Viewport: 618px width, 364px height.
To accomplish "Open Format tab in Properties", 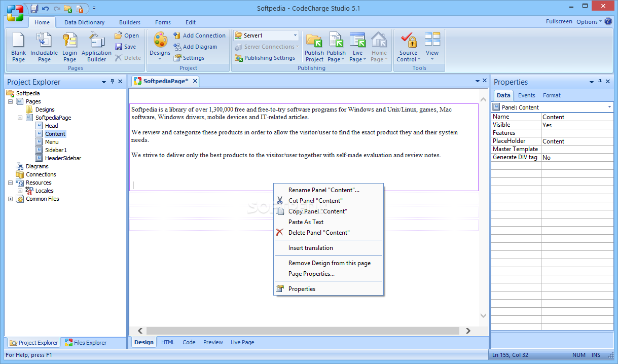I will [x=552, y=95].
